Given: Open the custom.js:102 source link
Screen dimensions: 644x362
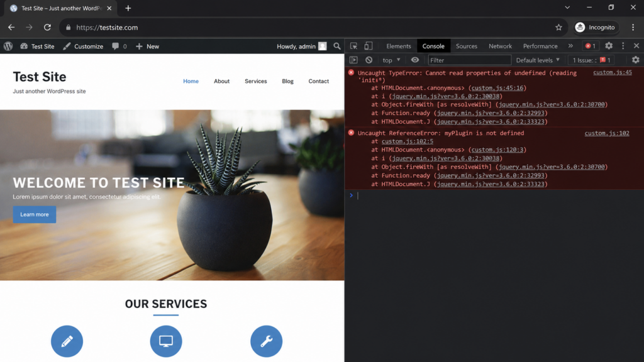Looking at the screenshot, I should coord(607,133).
